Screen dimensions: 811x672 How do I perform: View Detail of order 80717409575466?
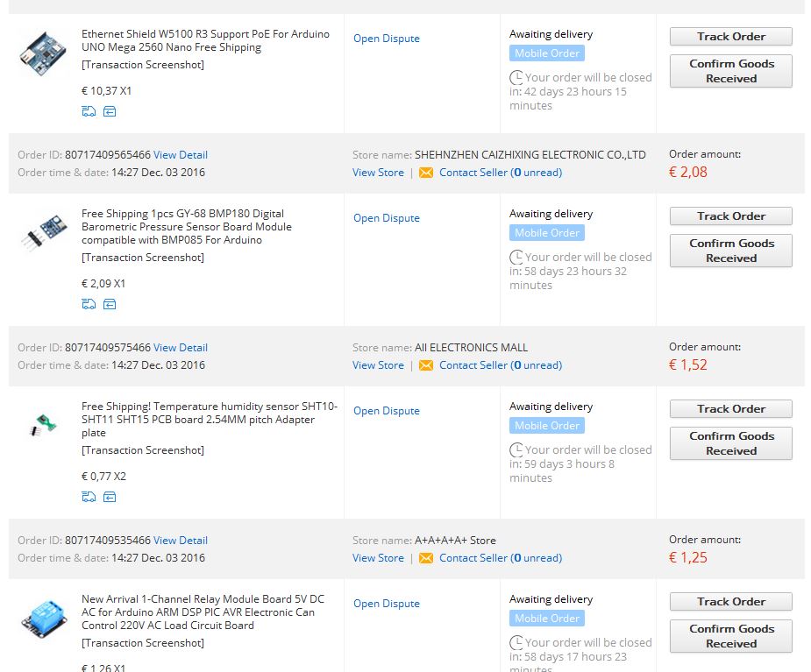[x=181, y=348]
